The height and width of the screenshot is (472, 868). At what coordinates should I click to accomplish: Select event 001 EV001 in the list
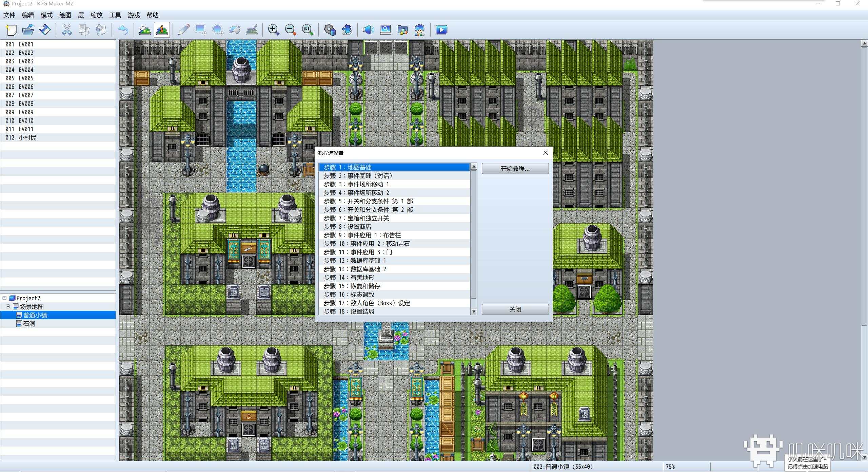click(x=58, y=44)
